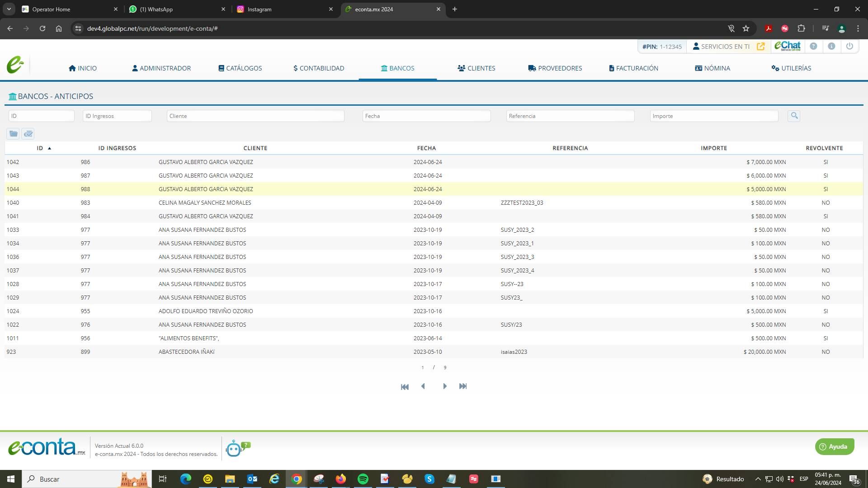This screenshot has width=868, height=488.
Task: Open the external link icon beside SERVICIOS EN TI
Action: point(761,46)
